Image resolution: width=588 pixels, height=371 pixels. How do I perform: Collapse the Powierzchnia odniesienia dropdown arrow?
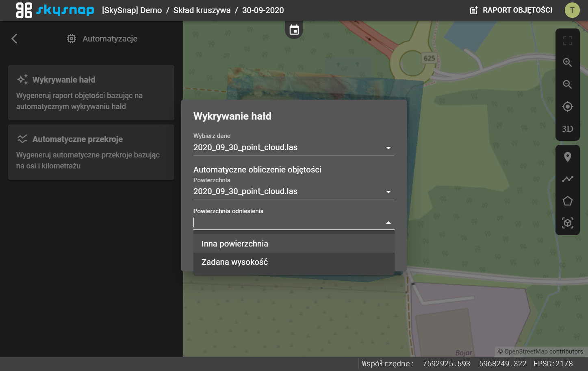(x=388, y=223)
